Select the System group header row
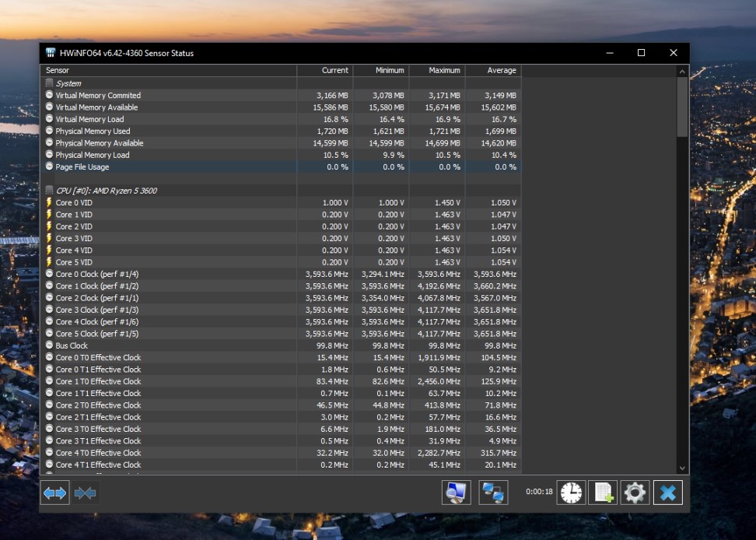This screenshot has height=540, width=756. click(x=281, y=83)
